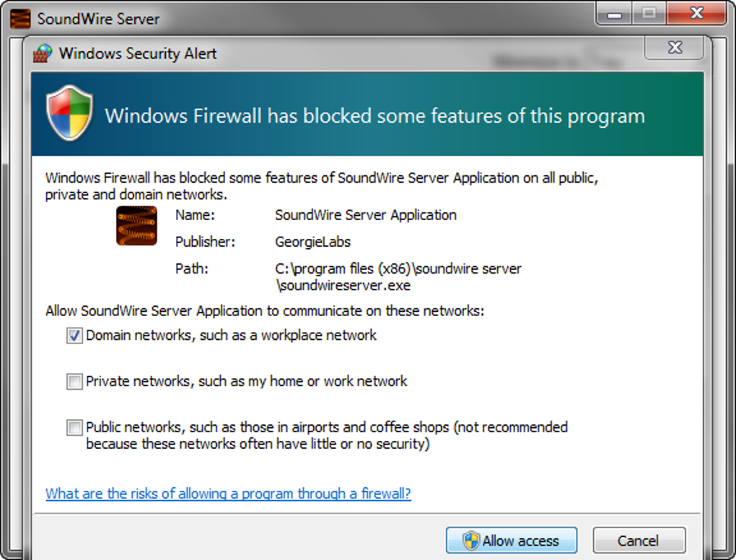
Task: Maximize the SoundWire Server window
Action: 650,14
